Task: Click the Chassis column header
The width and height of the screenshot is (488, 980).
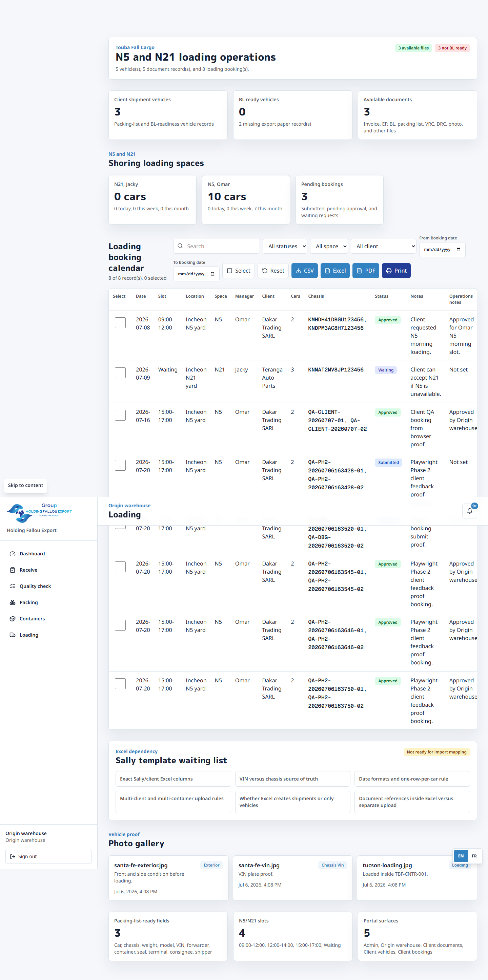Action: pos(316,296)
